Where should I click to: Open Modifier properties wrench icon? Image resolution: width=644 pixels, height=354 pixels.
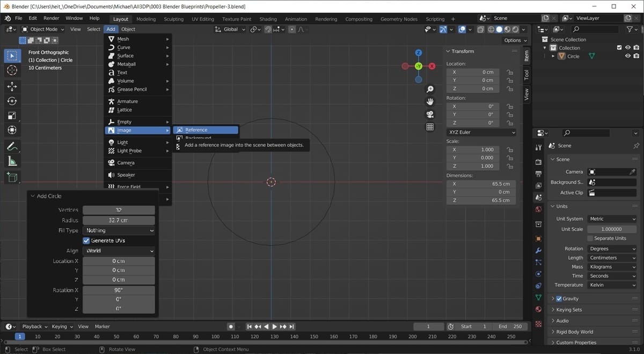(x=538, y=250)
